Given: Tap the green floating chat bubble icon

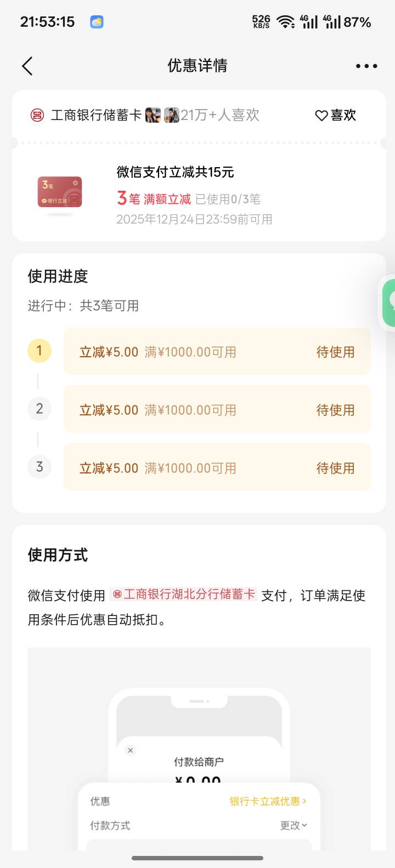Looking at the screenshot, I should pos(389,300).
